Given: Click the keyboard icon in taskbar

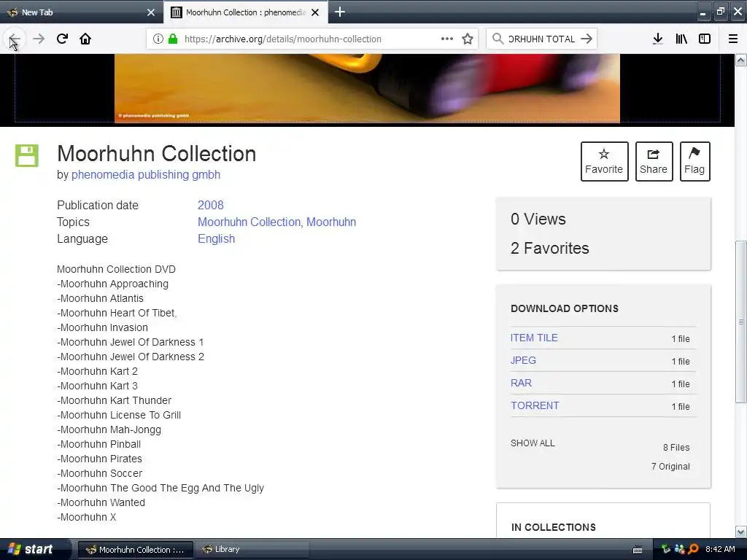Looking at the screenshot, I should 638,550.
